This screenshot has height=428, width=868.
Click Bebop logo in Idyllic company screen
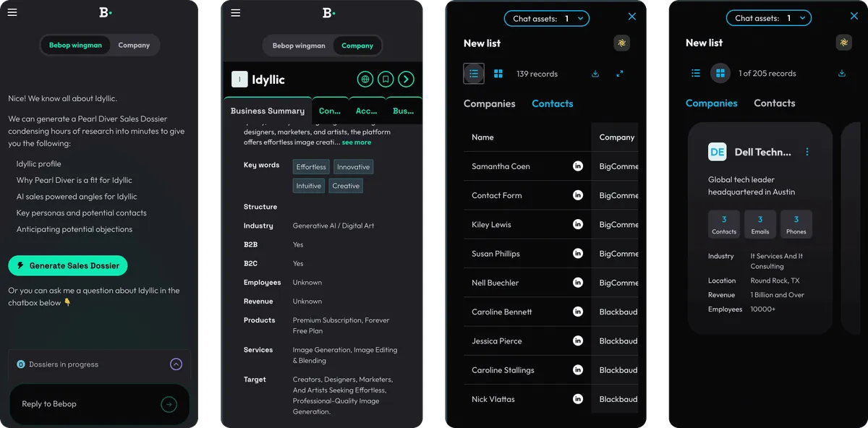click(x=328, y=12)
